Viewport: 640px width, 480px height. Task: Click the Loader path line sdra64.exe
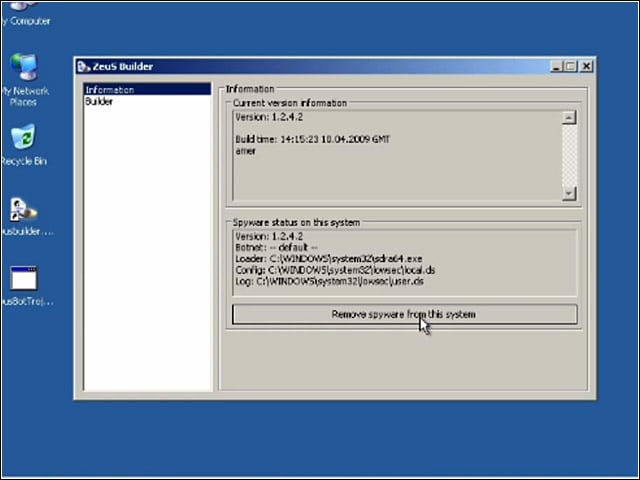tap(329, 259)
